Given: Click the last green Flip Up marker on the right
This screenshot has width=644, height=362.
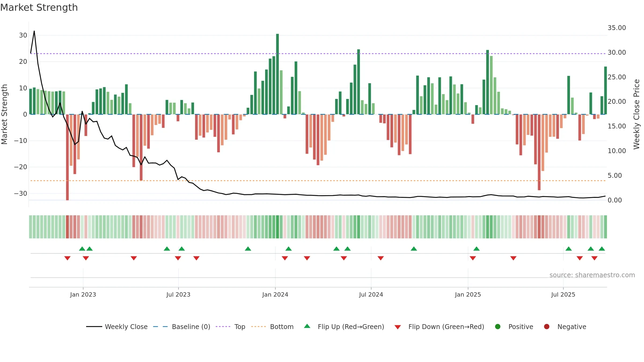Looking at the screenshot, I should (602, 249).
